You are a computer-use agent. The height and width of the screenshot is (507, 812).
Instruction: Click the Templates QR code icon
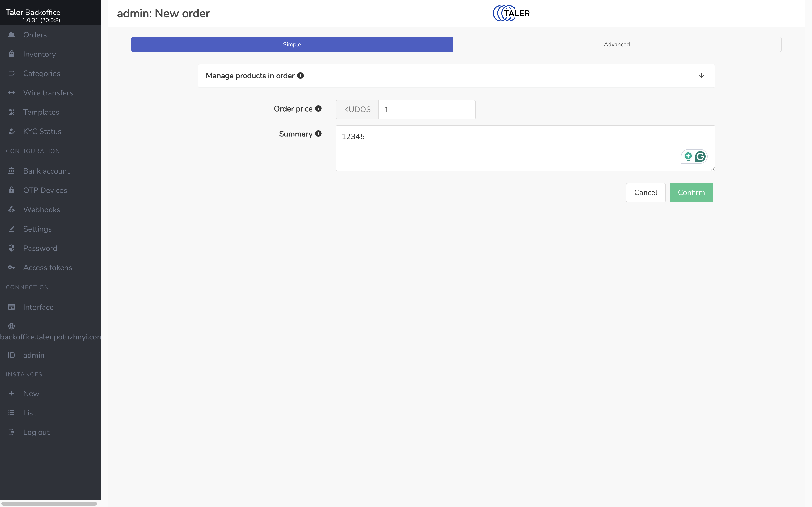coord(12,112)
